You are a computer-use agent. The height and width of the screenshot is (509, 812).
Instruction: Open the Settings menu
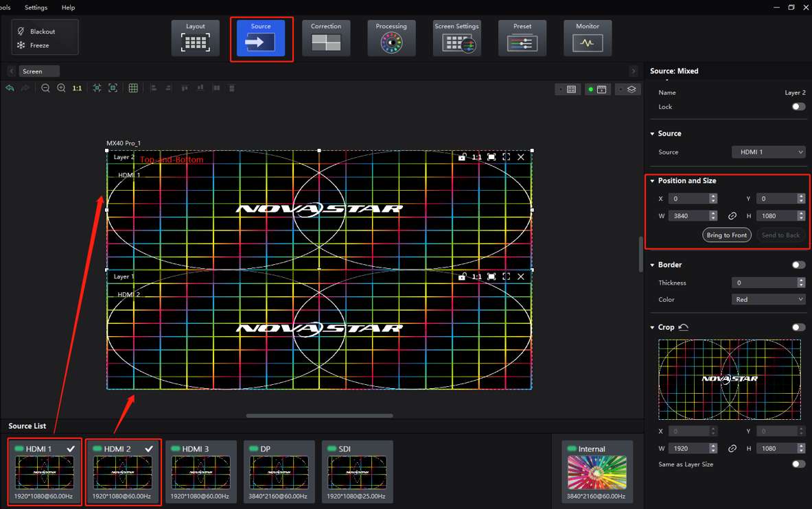tap(36, 8)
